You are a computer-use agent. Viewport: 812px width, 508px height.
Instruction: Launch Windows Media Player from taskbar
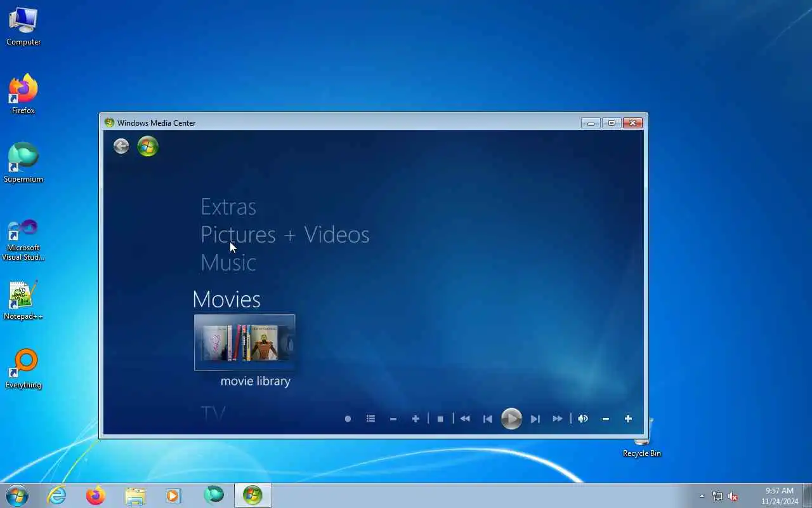[174, 495]
